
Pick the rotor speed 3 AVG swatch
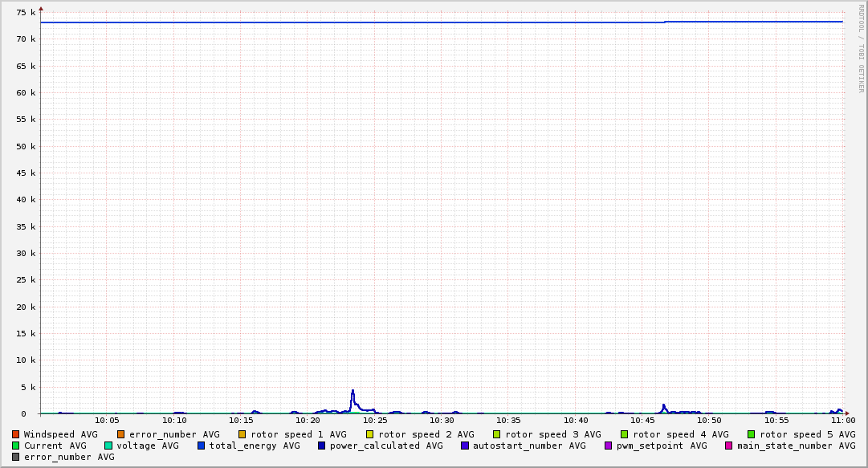pos(497,434)
